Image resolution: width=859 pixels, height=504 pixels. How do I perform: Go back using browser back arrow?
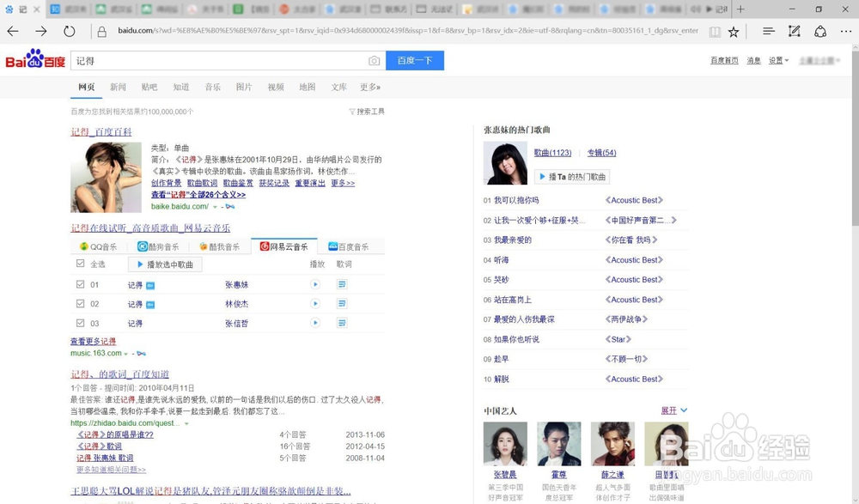click(13, 31)
